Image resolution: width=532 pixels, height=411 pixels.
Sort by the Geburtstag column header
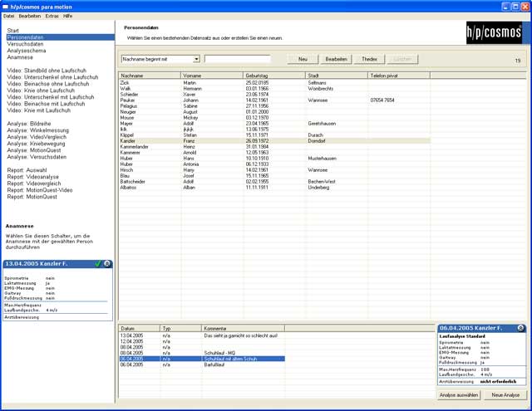(274, 76)
